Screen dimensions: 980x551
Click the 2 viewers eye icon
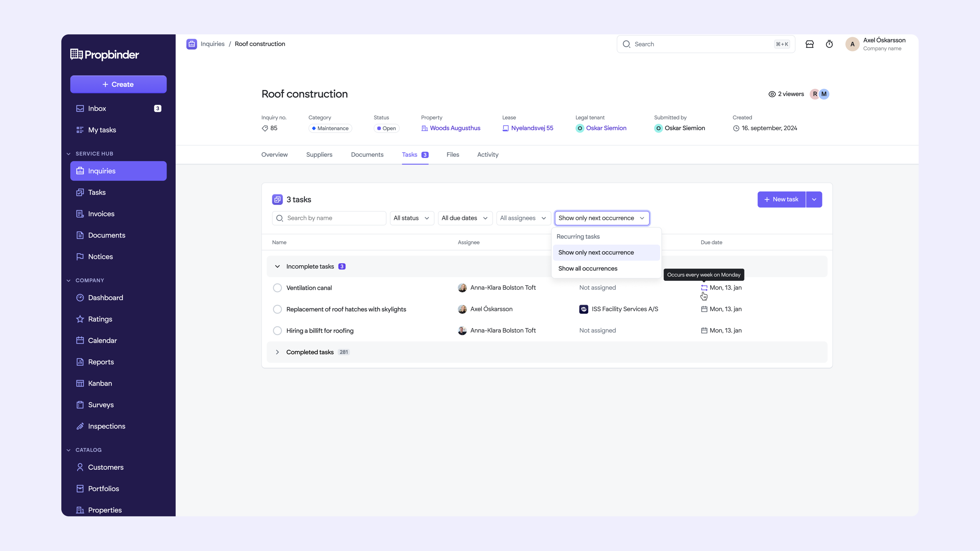(x=772, y=94)
